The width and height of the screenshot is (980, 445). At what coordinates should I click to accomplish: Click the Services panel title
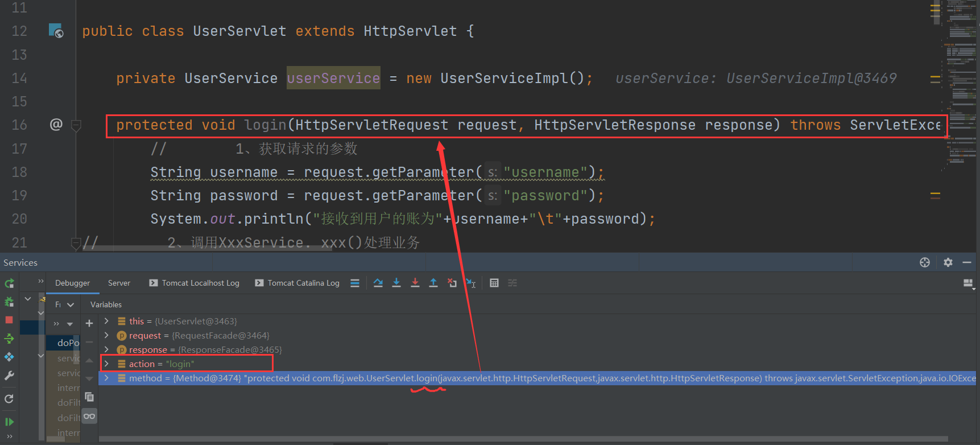click(20, 262)
